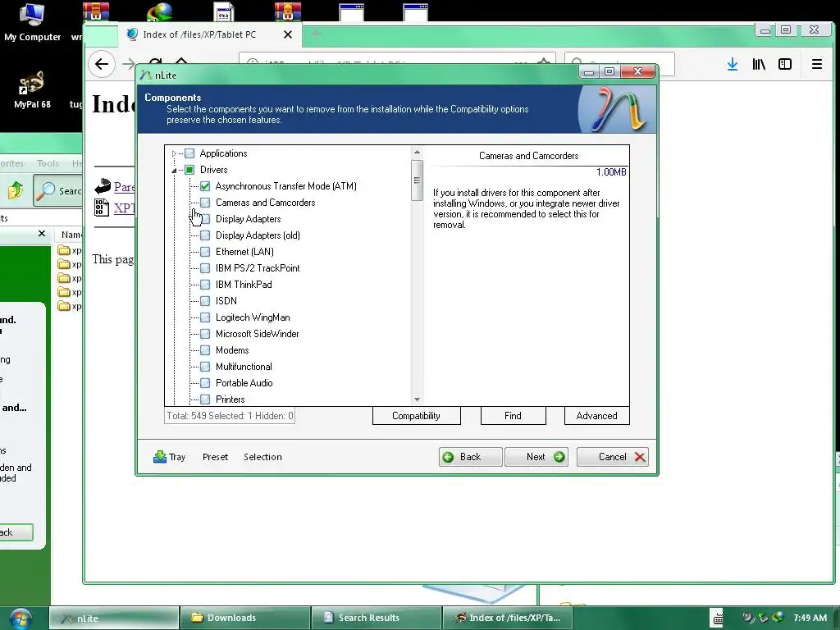
Task: Uncheck Asynchronous Transfer Mode (ATM)
Action: [204, 186]
